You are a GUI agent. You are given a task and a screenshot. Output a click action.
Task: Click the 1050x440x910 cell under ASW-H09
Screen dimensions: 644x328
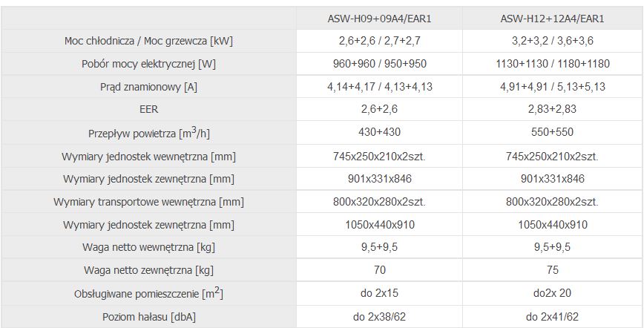380,225
